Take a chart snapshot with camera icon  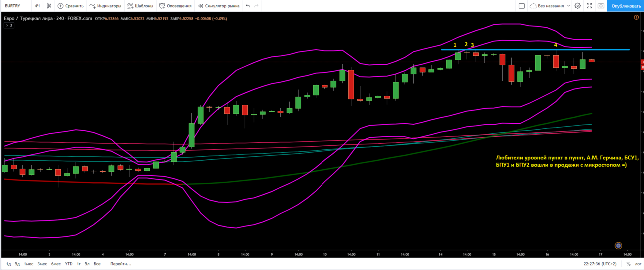(601, 6)
